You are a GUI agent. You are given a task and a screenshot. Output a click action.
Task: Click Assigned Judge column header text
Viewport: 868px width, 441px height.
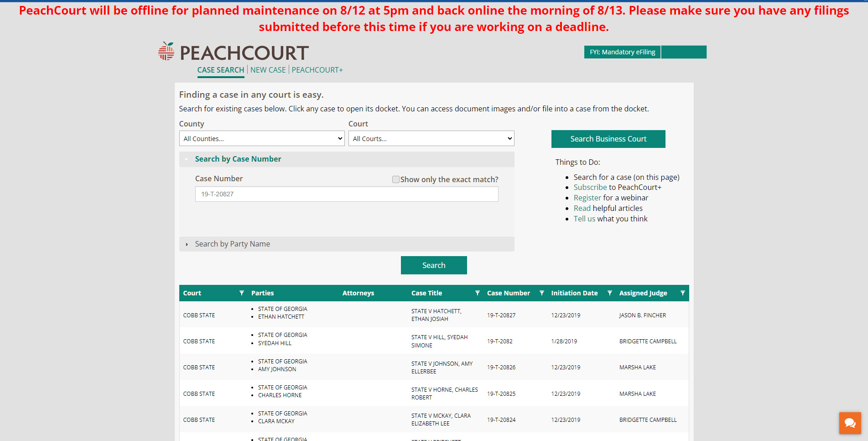tap(643, 293)
